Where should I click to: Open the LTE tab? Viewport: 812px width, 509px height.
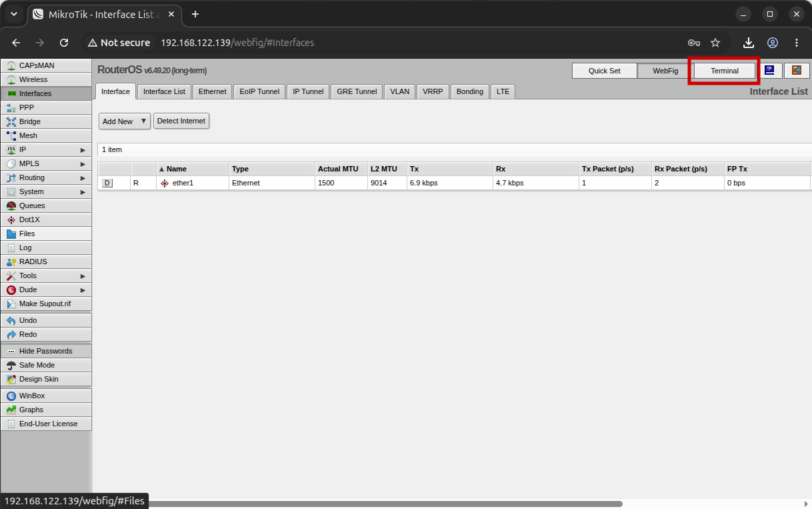point(503,91)
